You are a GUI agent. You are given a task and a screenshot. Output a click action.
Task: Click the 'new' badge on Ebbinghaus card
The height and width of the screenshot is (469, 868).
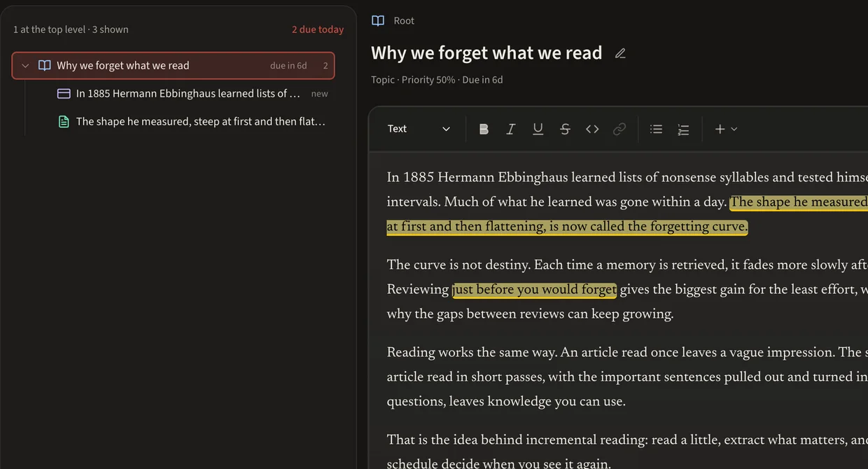pyautogui.click(x=319, y=94)
